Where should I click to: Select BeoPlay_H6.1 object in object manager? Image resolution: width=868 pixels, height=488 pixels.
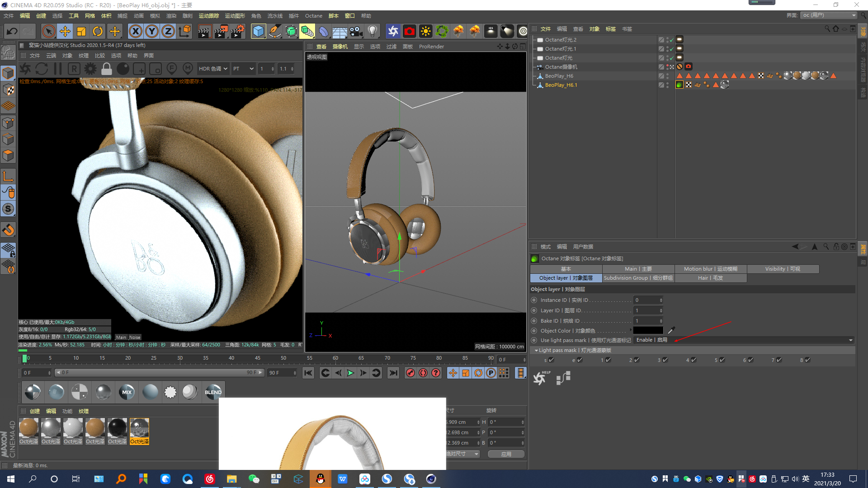tap(561, 85)
